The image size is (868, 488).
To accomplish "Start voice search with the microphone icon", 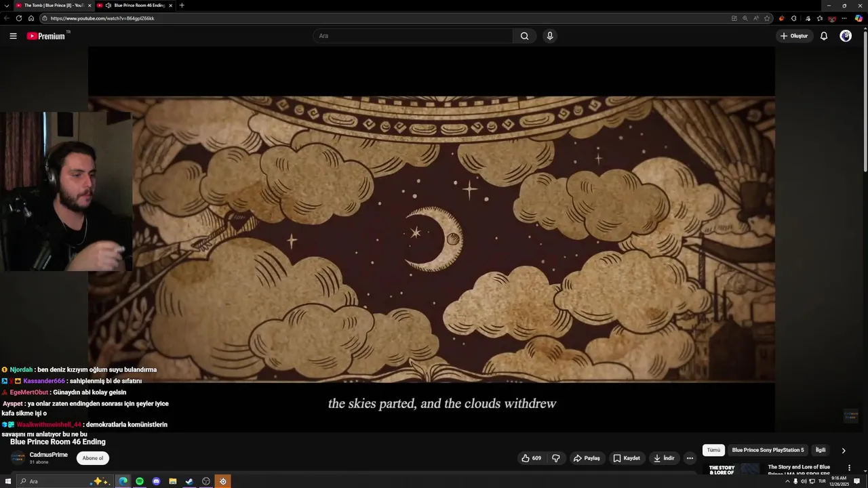I will (x=550, y=36).
